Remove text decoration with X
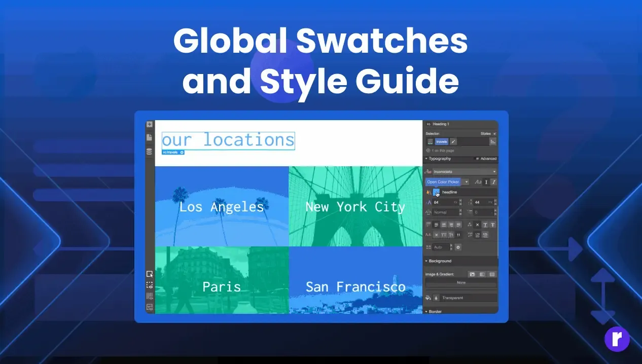 (477, 225)
